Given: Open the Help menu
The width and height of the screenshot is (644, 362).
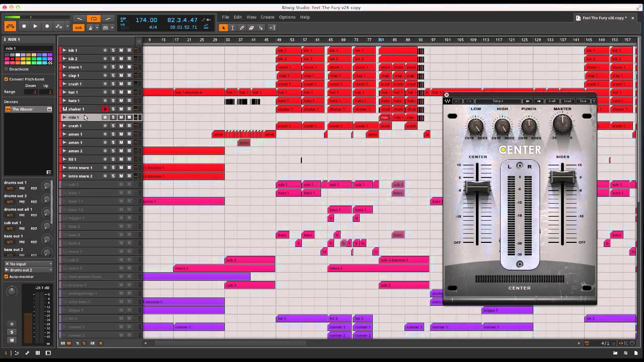Looking at the screenshot, I should click(x=305, y=17).
